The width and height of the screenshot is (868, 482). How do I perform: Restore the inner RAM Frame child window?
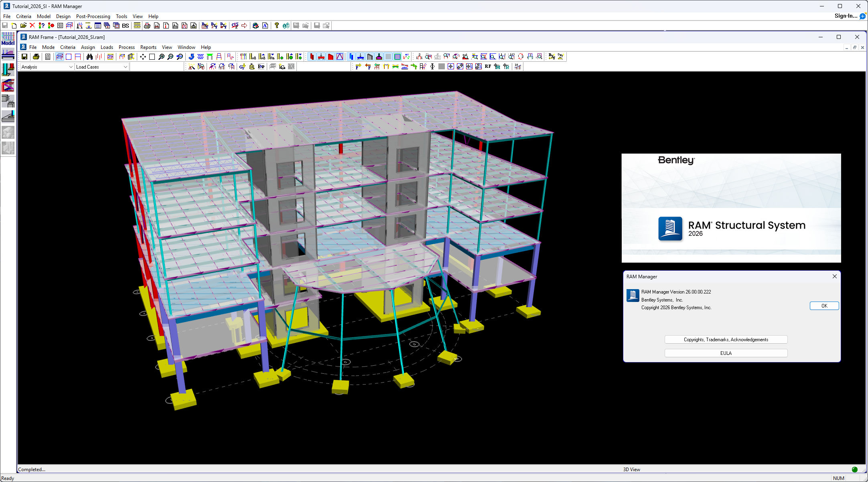(855, 47)
